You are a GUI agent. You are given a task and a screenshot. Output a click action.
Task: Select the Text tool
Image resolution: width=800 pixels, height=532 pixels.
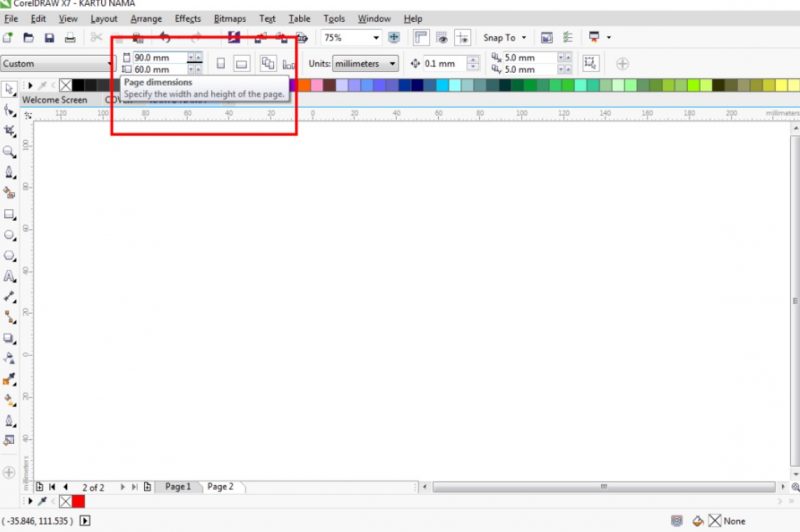9,276
